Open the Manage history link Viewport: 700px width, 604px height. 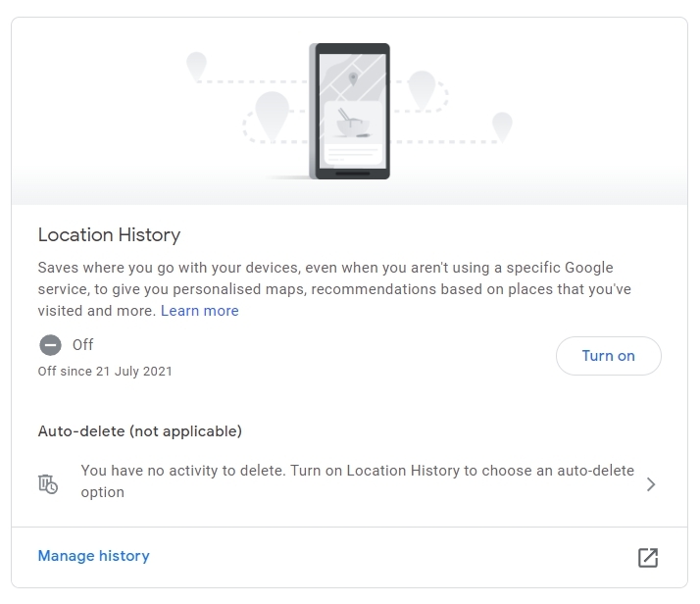[94, 556]
